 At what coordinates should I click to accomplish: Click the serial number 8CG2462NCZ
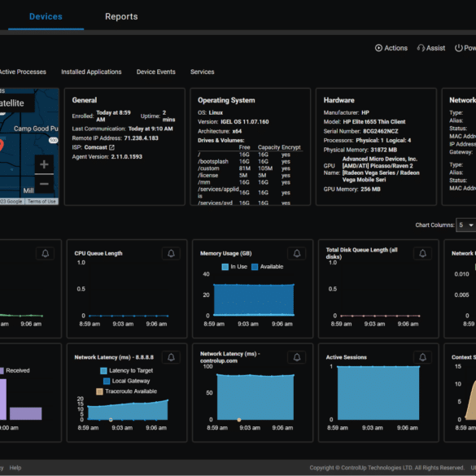(x=381, y=131)
